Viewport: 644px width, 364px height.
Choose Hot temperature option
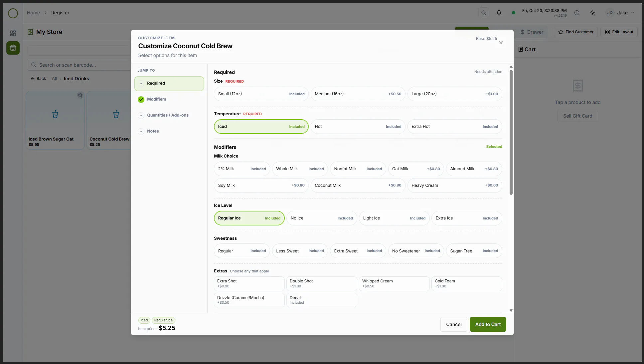pos(358,127)
